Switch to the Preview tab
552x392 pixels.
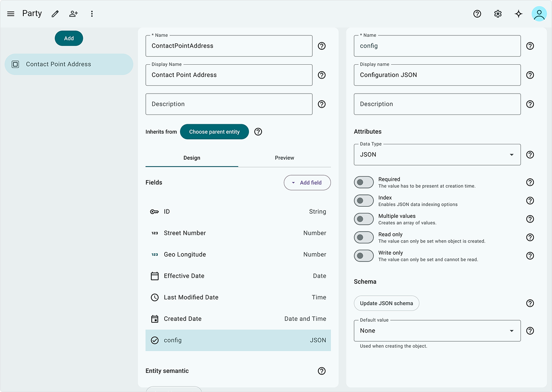pyautogui.click(x=284, y=158)
